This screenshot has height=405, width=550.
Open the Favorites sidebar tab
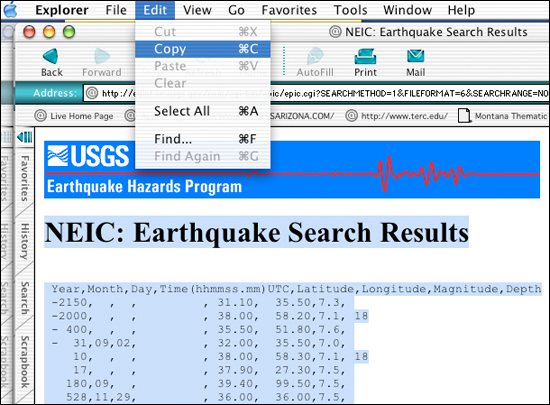(24, 178)
